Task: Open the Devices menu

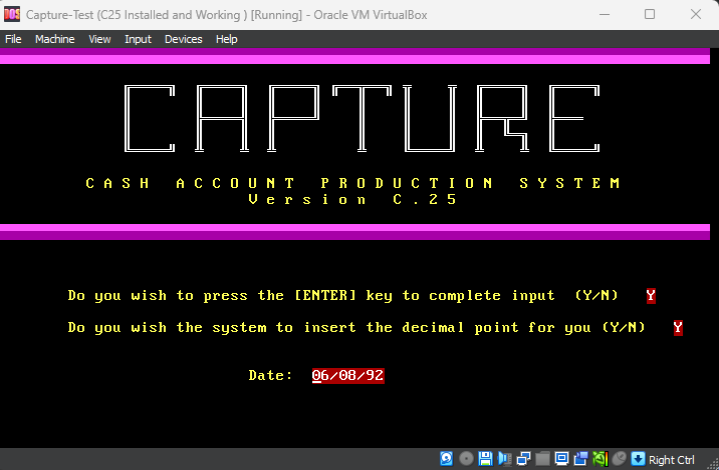Action: 183,39
